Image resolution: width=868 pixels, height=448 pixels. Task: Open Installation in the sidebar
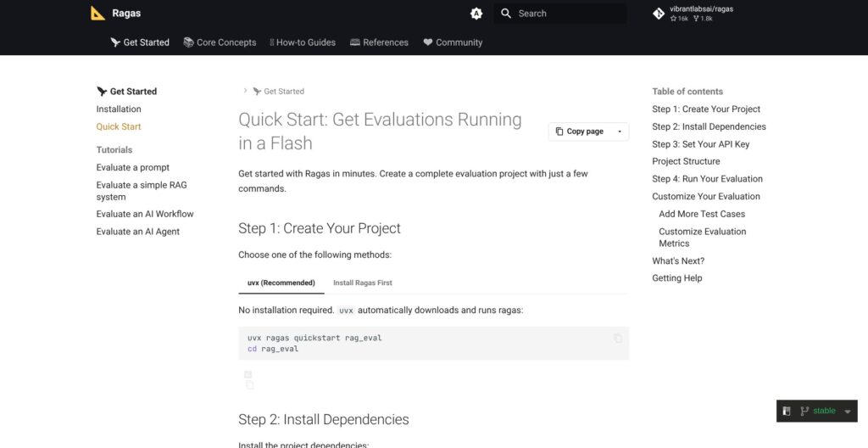click(119, 109)
